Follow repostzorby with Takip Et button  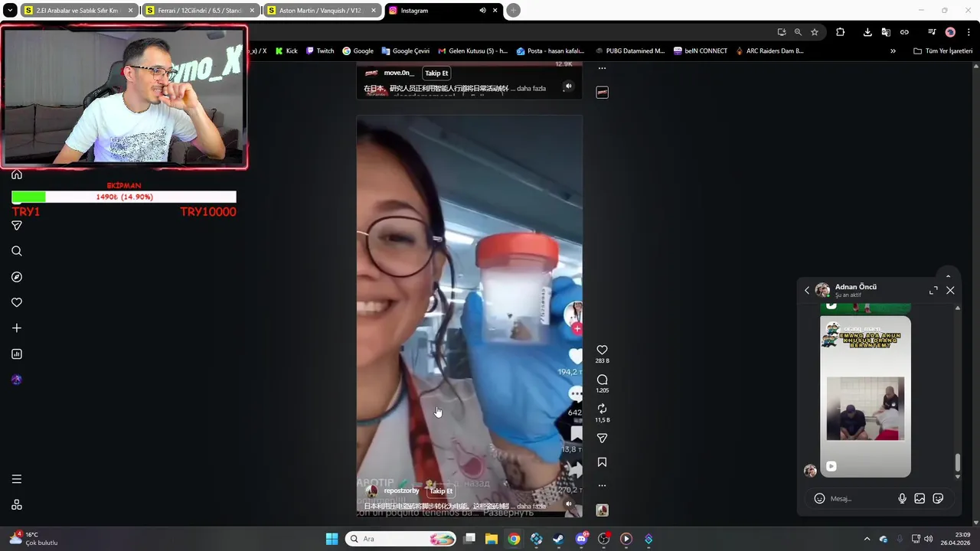pyautogui.click(x=440, y=491)
